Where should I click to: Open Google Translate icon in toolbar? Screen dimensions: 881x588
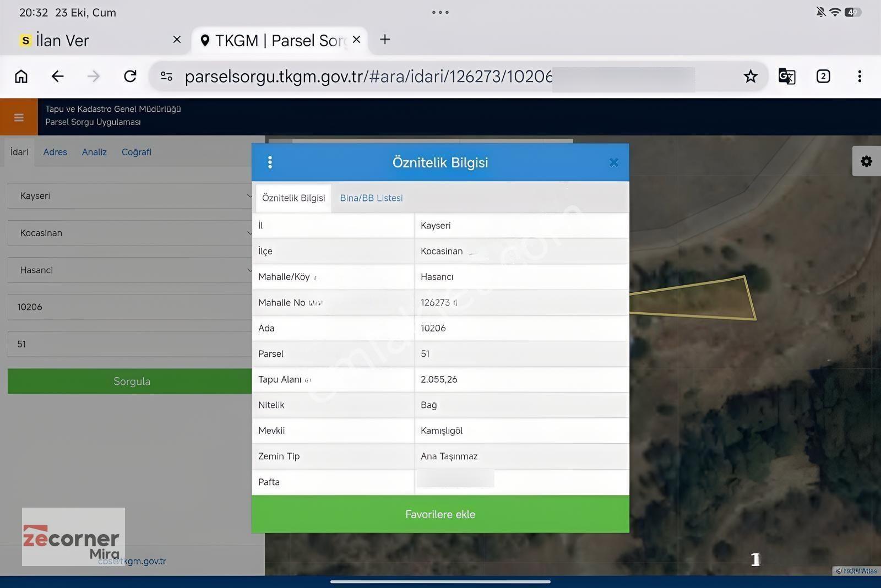[787, 77]
